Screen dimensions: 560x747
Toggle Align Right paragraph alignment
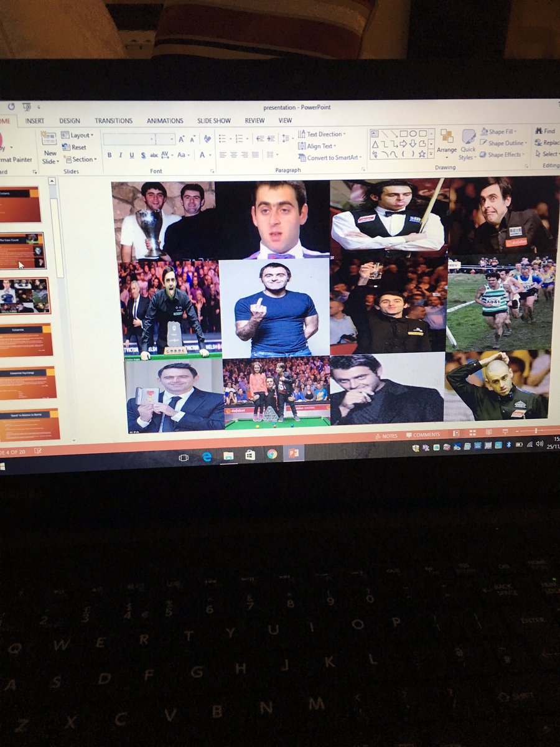[245, 154]
